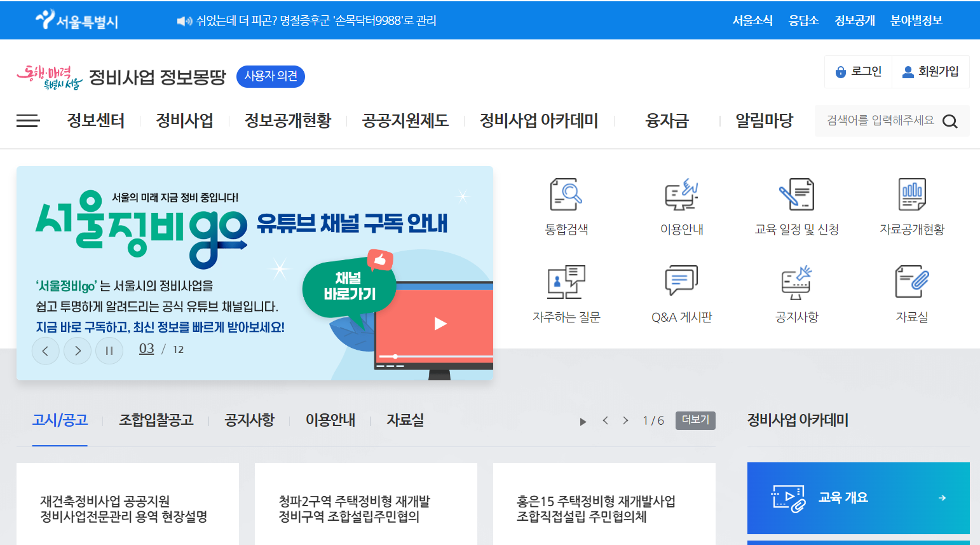Viewport: 980px width, 545px height.
Task: Focus the 검색어를 입력해주세요 search field
Action: pos(880,121)
